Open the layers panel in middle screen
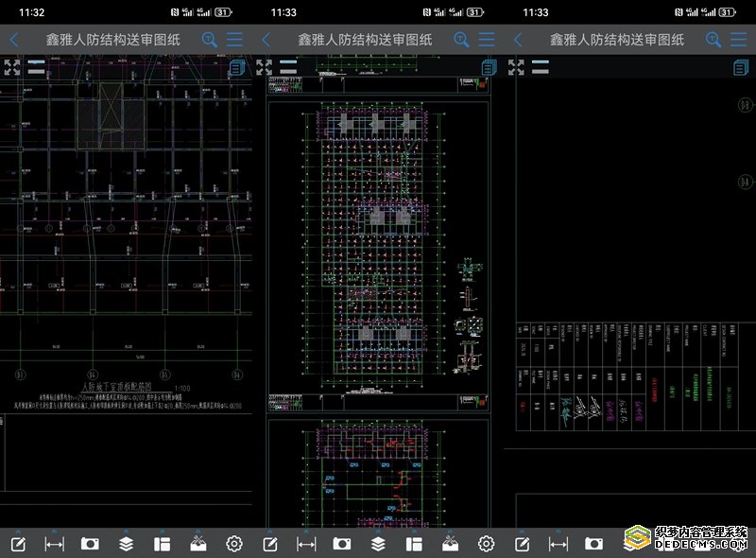This screenshot has width=756, height=558. (x=378, y=544)
